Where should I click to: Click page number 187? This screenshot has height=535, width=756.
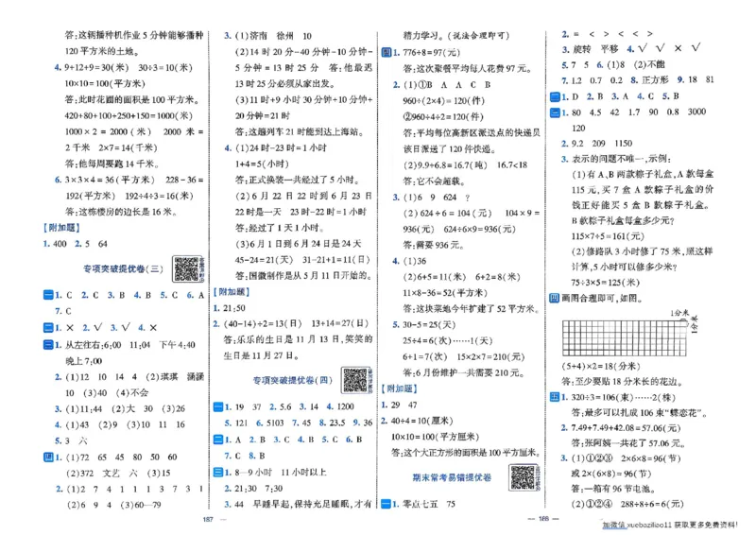(208, 519)
